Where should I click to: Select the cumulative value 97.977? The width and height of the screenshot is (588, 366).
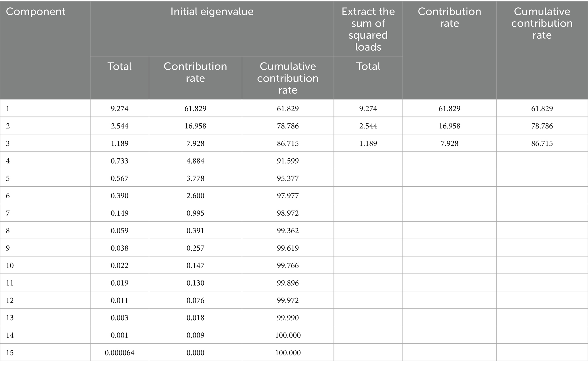(x=288, y=196)
